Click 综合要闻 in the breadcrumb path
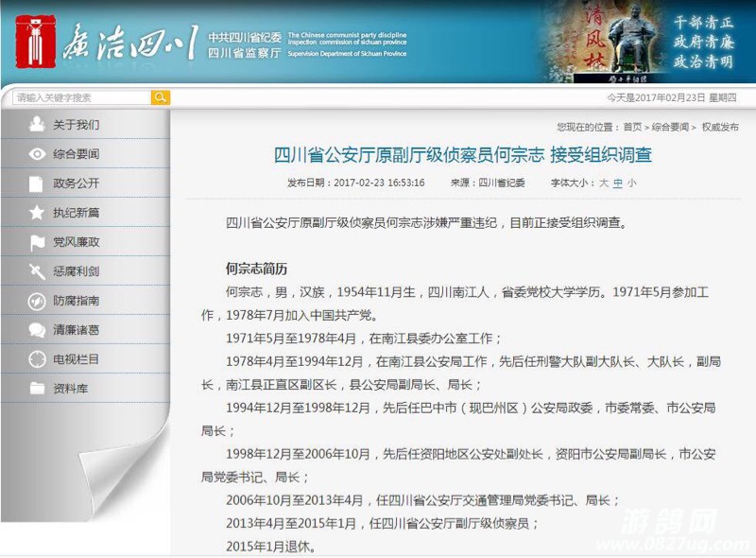Viewport: 756px width, 558px height. point(670,127)
